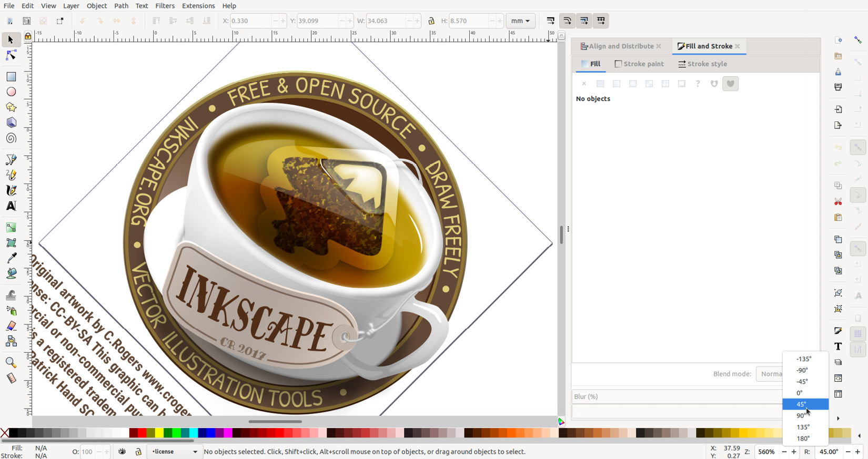Select the Spiral tool
The height and width of the screenshot is (459, 868).
tap(11, 138)
